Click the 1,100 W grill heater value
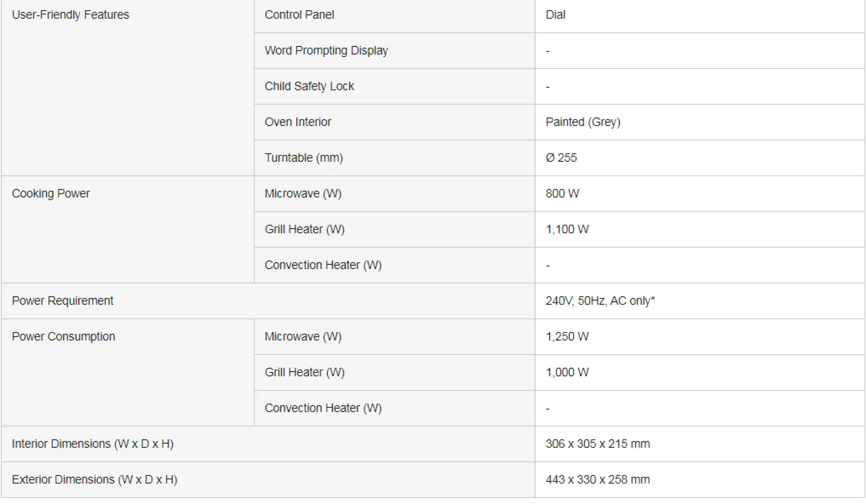The width and height of the screenshot is (866, 504). click(x=567, y=229)
